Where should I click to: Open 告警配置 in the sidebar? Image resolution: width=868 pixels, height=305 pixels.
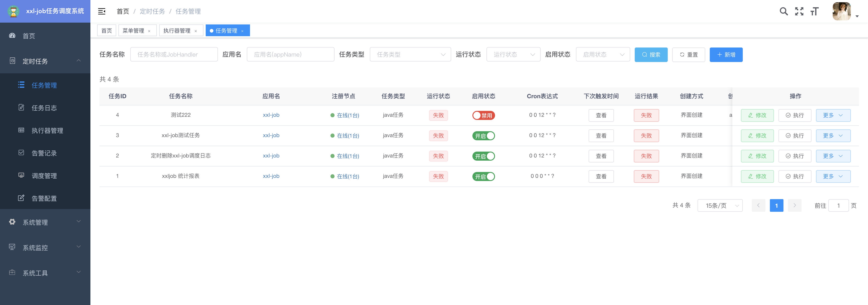click(x=44, y=198)
